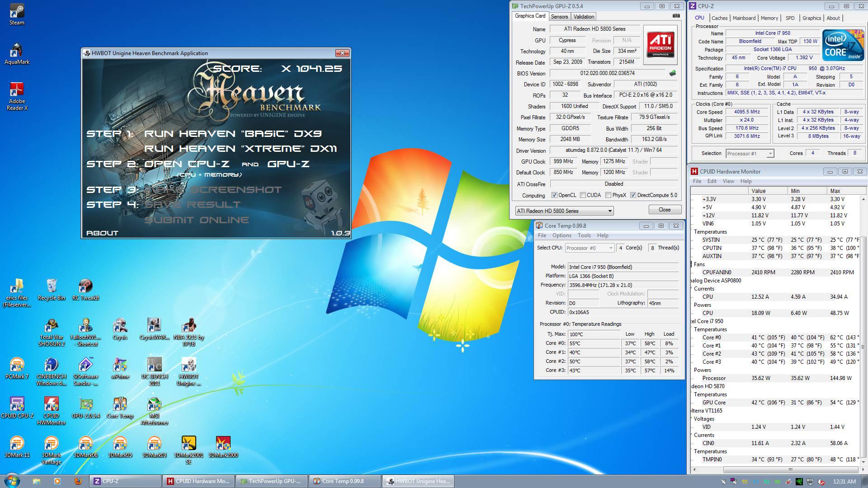Open the wPrime desktop shortcut

click(120, 368)
